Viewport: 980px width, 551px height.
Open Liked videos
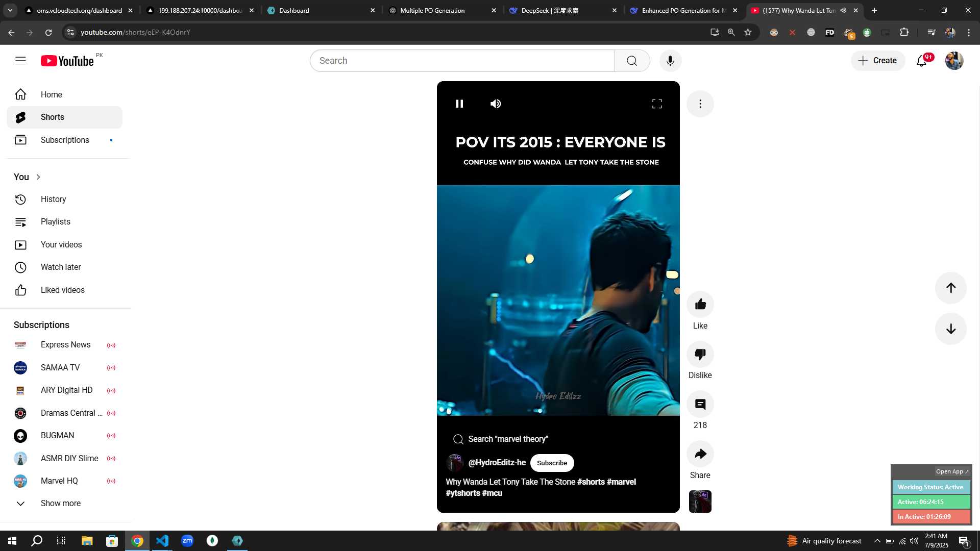click(64, 290)
